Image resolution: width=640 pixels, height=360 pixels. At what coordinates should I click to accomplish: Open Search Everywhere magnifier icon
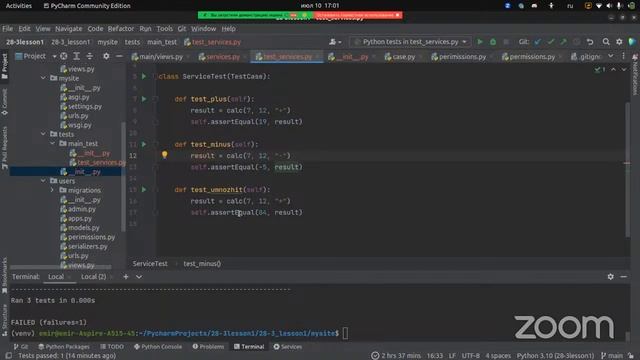606,42
